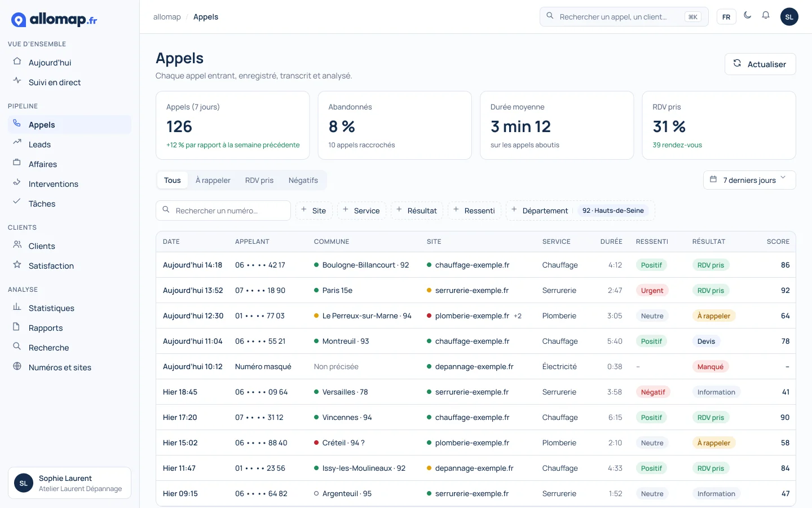Click the Leads trend icon
Viewport: 812px width, 508px height.
[x=17, y=143]
